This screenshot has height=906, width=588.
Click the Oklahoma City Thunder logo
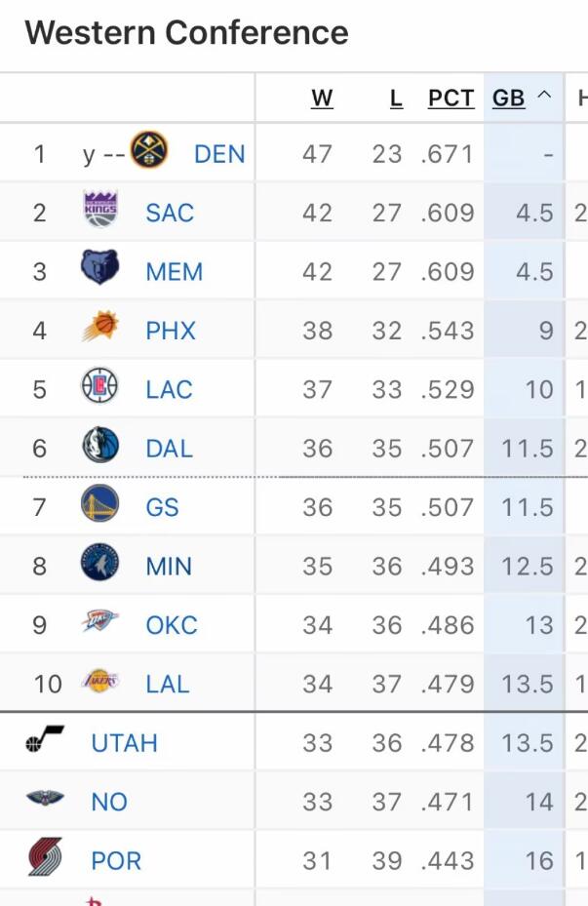pyautogui.click(x=100, y=623)
